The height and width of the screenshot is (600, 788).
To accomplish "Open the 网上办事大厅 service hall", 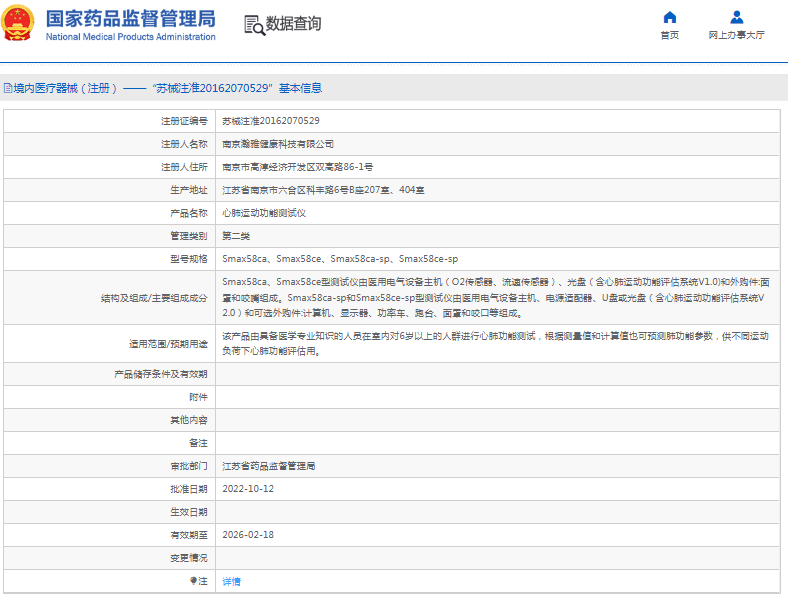I will point(736,35).
